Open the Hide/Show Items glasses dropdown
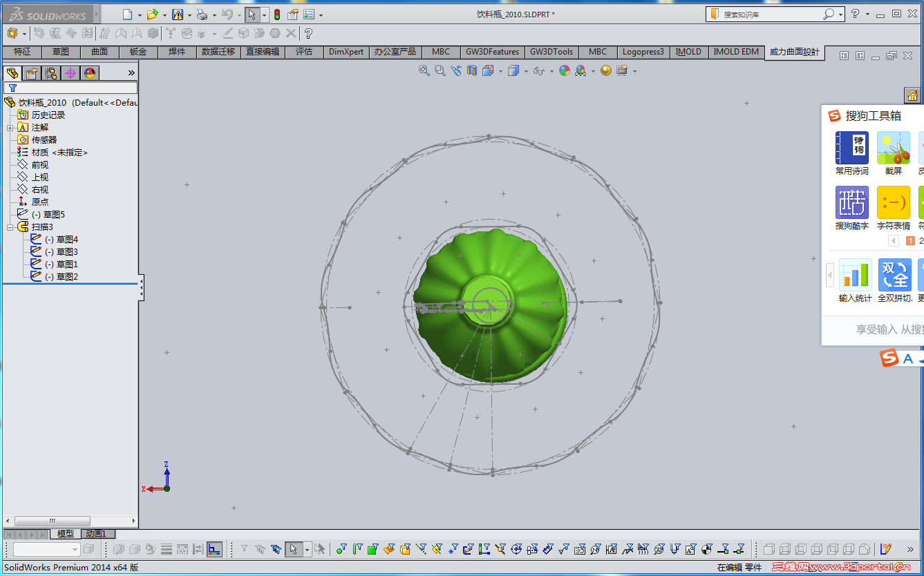 coord(551,71)
